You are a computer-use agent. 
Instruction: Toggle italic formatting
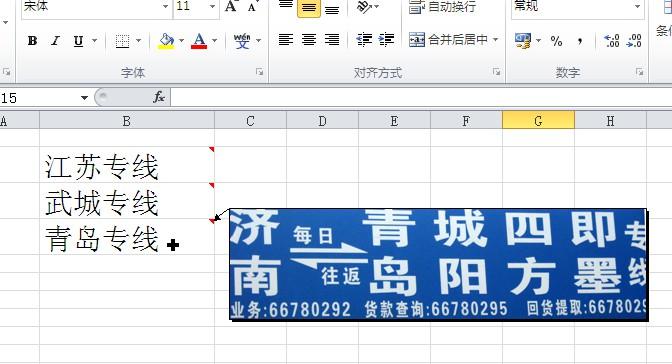coord(55,41)
